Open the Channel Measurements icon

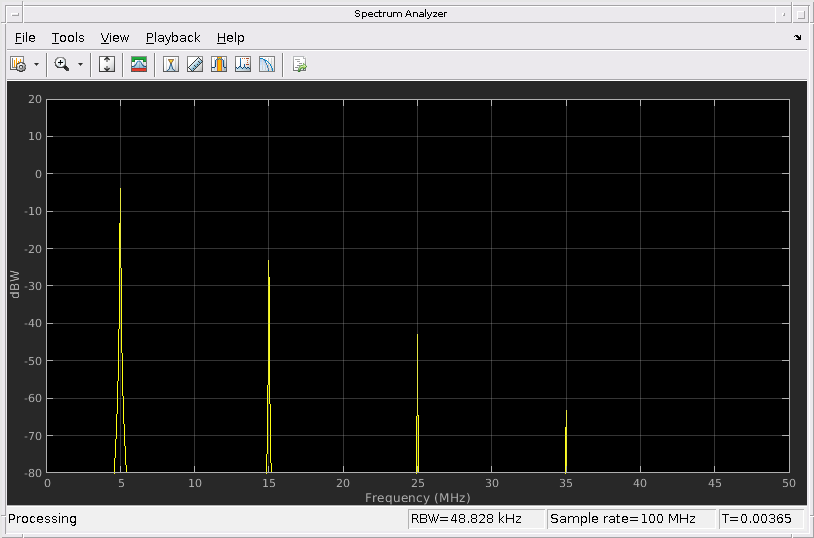pyautogui.click(x=219, y=64)
